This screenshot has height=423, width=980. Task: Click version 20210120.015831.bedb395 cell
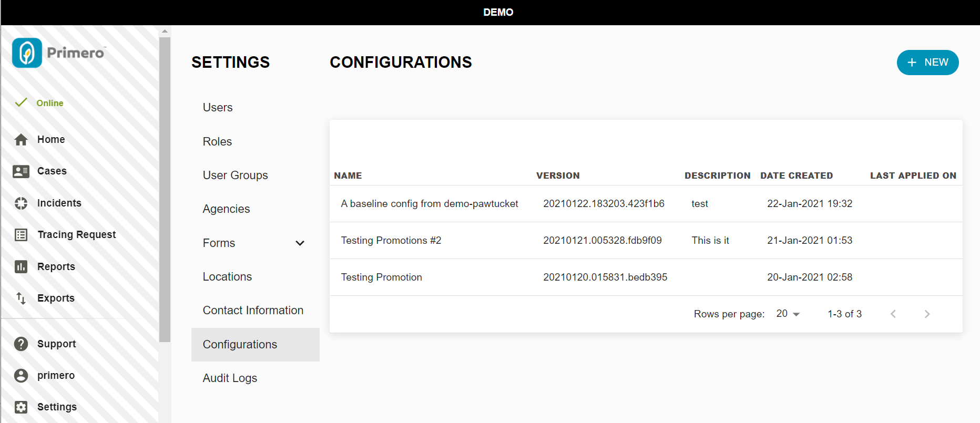(605, 277)
